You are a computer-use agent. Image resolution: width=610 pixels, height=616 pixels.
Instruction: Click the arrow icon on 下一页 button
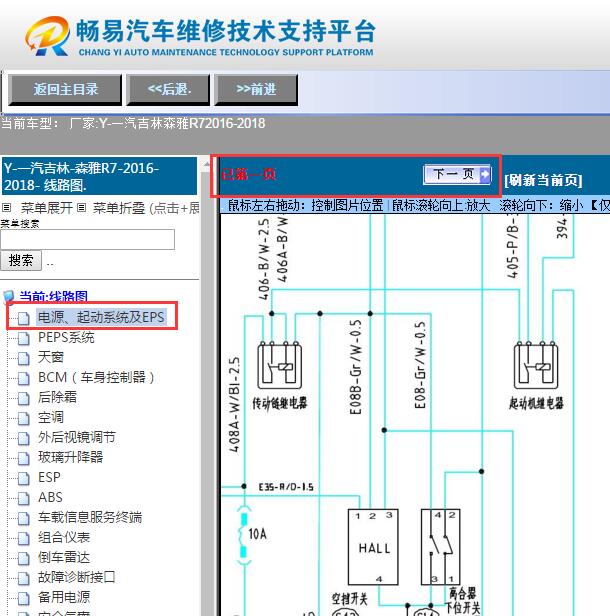(485, 174)
